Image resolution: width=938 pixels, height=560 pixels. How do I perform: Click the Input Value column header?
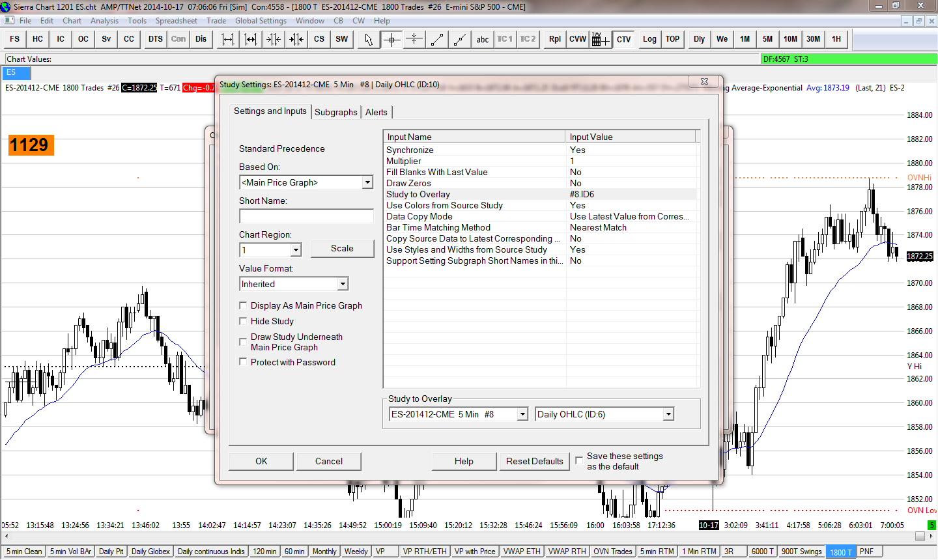coord(631,137)
